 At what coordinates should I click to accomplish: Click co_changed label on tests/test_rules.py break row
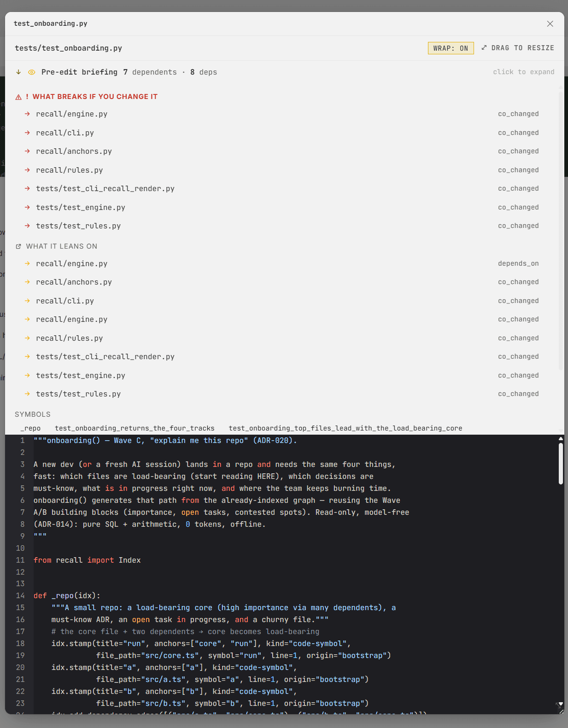(x=518, y=226)
